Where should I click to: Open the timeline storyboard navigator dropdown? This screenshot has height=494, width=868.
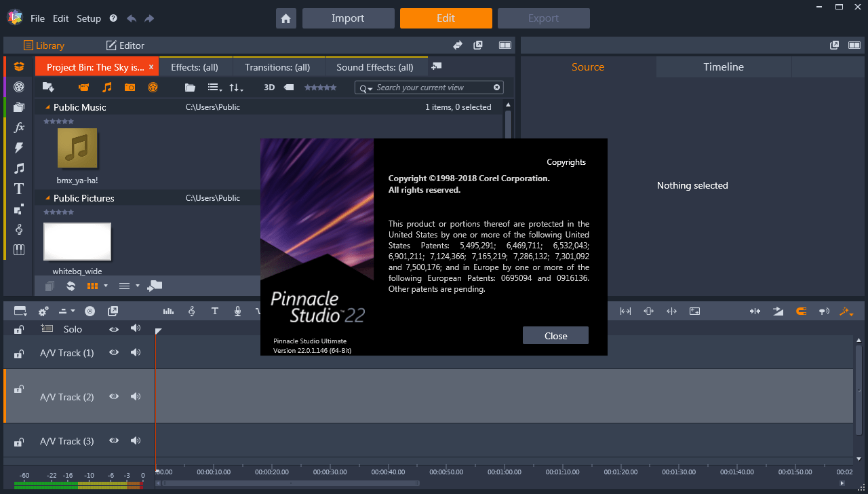click(x=20, y=311)
